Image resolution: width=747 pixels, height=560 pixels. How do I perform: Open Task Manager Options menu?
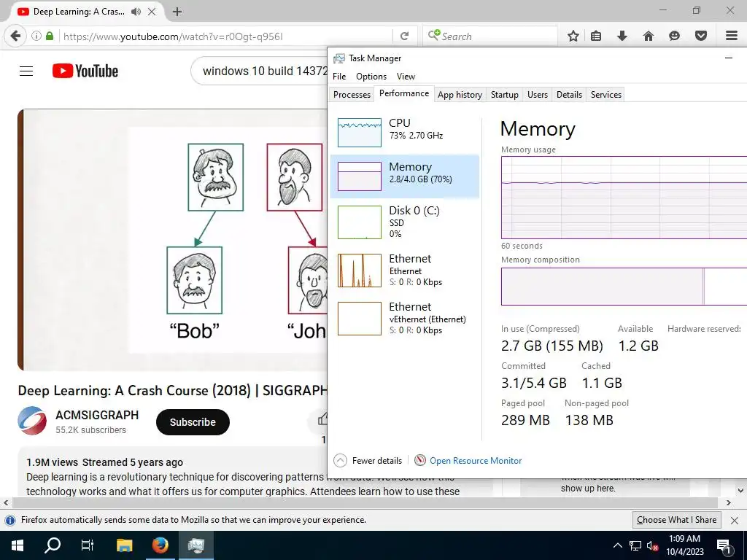click(371, 77)
